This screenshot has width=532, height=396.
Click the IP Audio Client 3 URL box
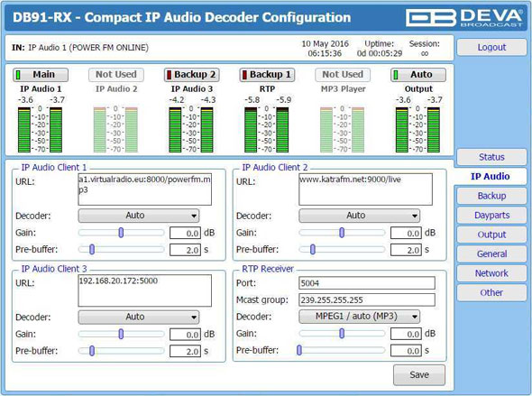144,290
